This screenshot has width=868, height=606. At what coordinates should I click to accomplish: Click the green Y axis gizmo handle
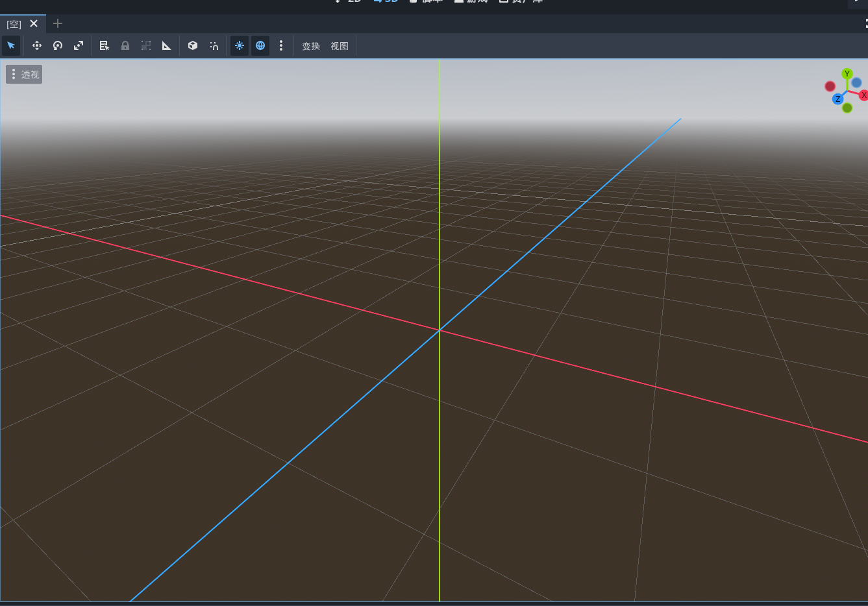coord(847,74)
